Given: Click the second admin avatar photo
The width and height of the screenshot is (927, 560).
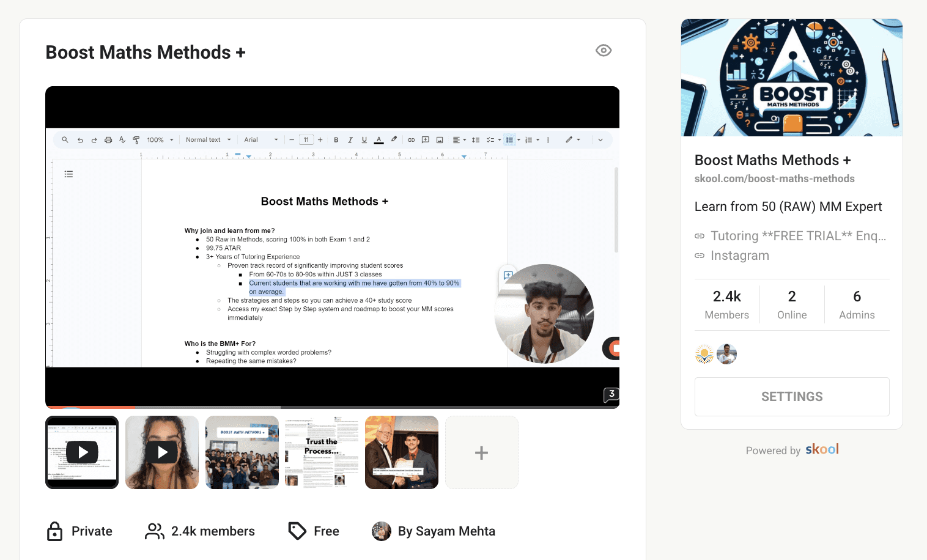Looking at the screenshot, I should pos(726,354).
